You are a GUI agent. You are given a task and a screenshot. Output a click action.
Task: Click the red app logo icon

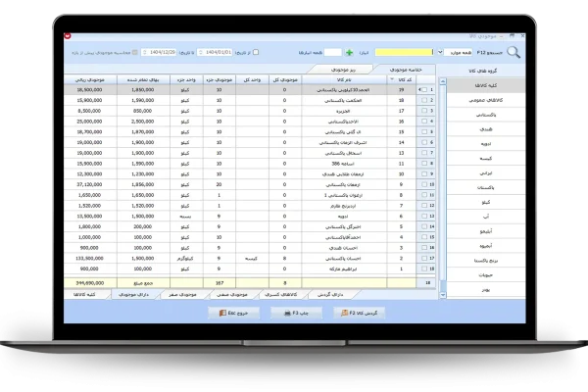(x=68, y=36)
